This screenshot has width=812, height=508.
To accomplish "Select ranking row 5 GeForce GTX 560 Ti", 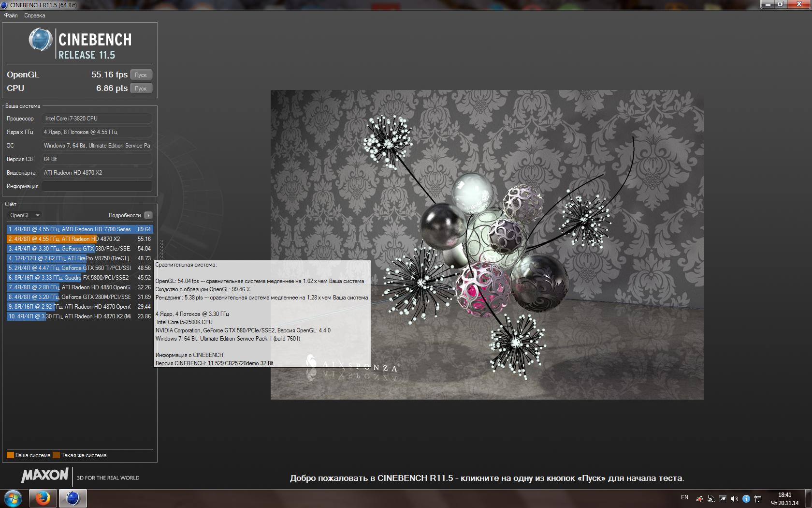I will (x=80, y=268).
